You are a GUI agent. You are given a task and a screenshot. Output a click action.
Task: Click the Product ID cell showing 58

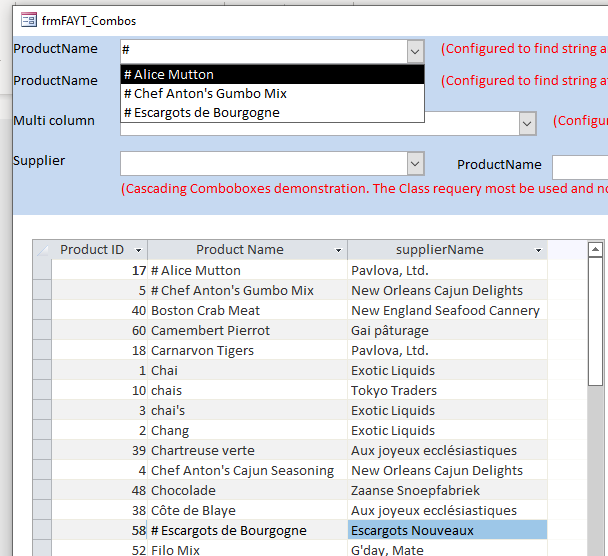point(99,530)
